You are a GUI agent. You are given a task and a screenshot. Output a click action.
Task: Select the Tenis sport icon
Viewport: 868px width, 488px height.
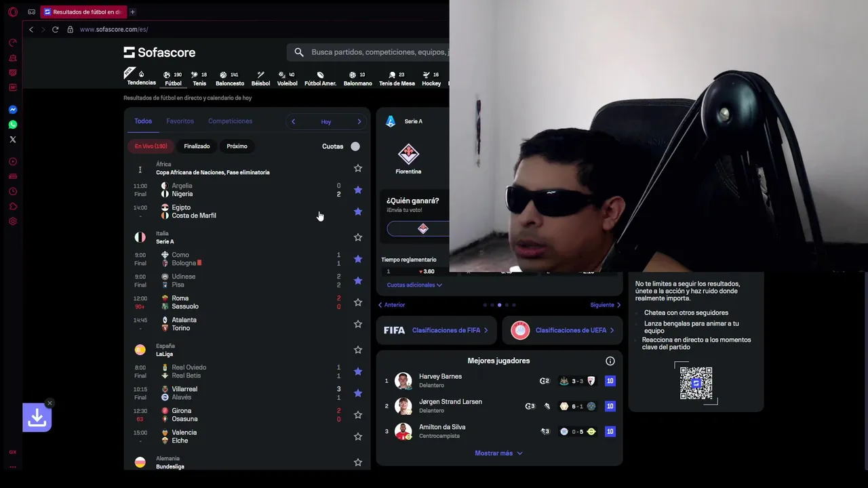pos(199,79)
